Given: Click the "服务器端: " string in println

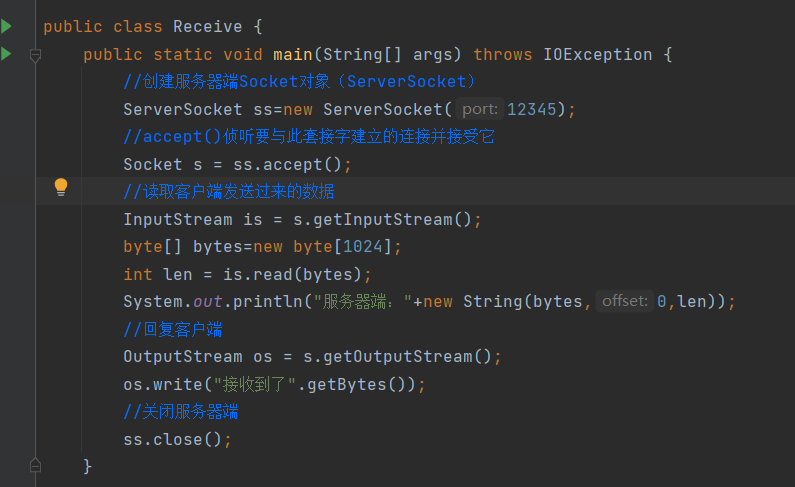Looking at the screenshot, I should click(362, 301).
